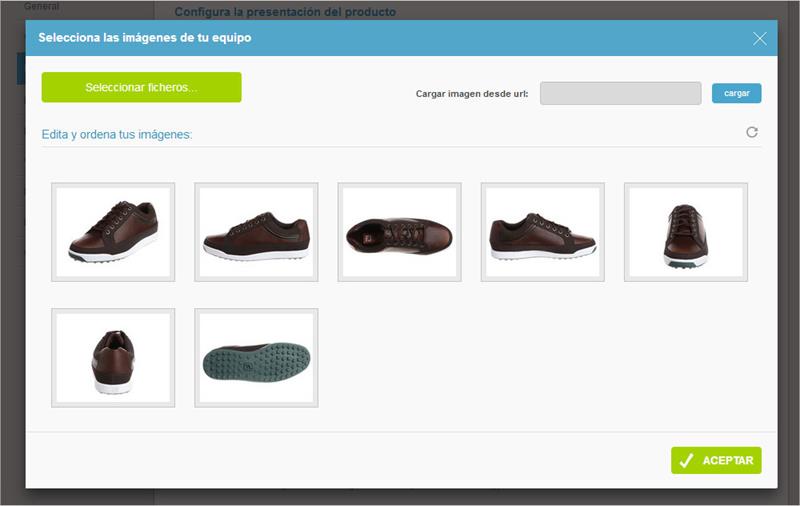Screen dimensions: 800x506
Task: Click the refresh images icon
Action: (x=752, y=132)
